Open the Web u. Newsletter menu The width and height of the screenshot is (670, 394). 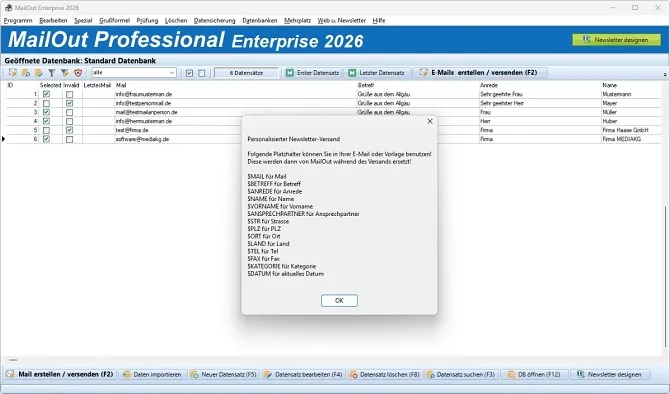(x=341, y=21)
